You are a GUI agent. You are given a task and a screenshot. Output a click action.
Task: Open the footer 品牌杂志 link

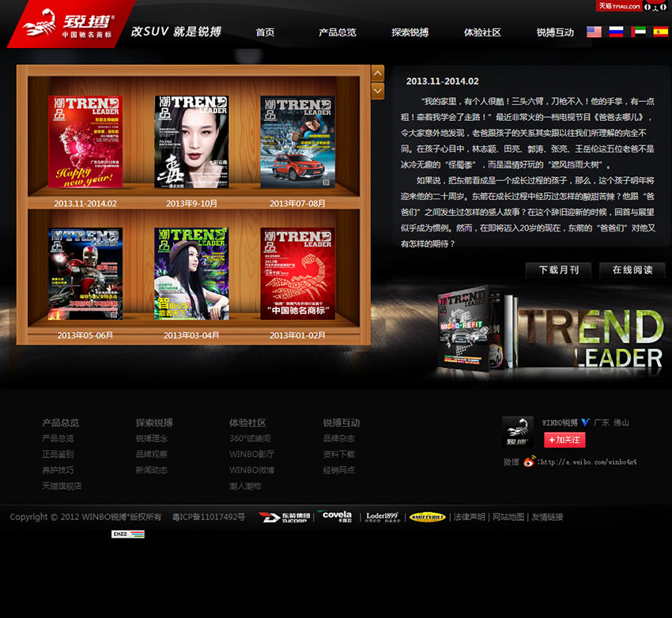(x=339, y=438)
